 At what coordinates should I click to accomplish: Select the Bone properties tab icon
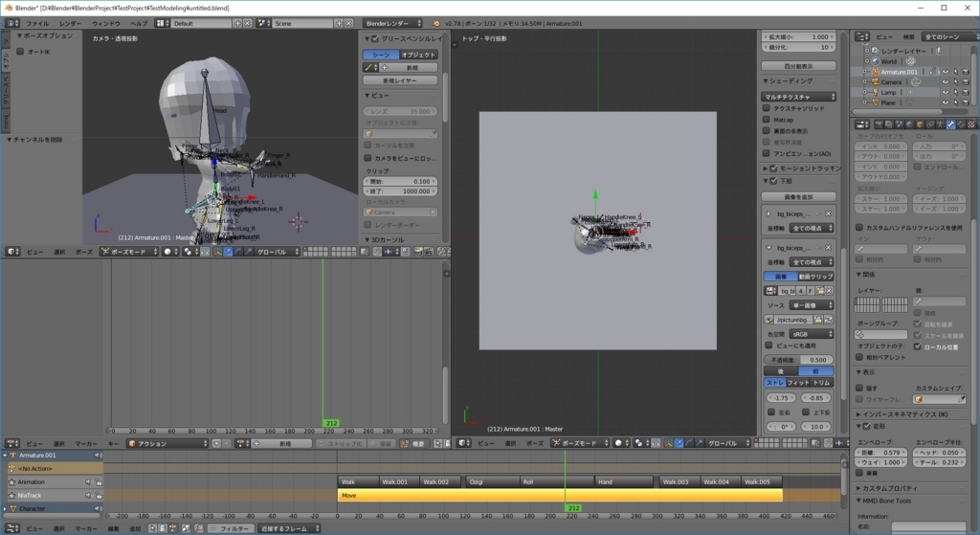(950, 124)
